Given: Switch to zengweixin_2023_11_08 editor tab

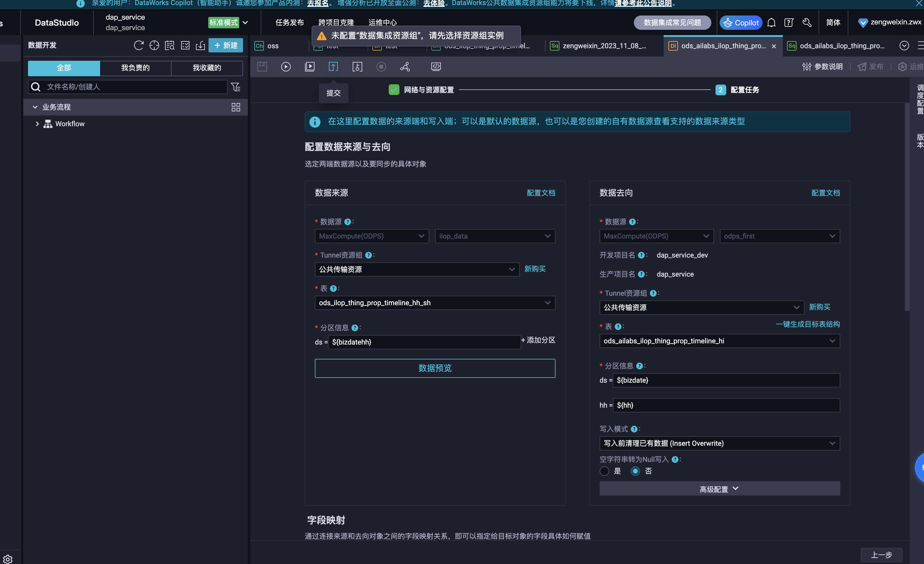Looking at the screenshot, I should click(604, 46).
